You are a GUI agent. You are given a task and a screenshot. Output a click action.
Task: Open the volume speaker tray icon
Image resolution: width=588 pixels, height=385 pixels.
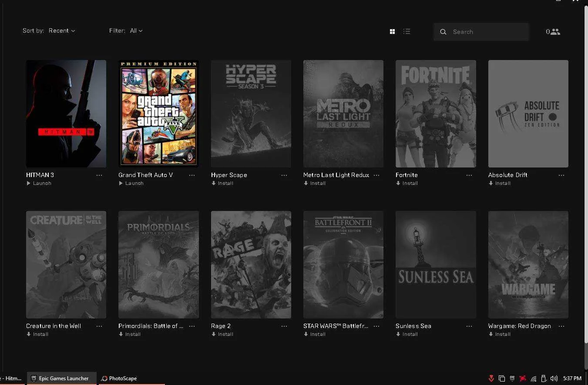click(554, 378)
